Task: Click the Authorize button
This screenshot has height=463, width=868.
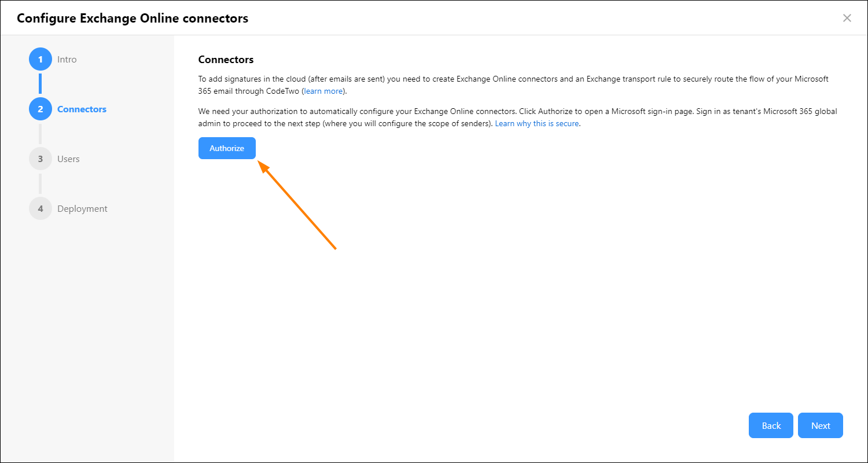Action: (x=227, y=148)
